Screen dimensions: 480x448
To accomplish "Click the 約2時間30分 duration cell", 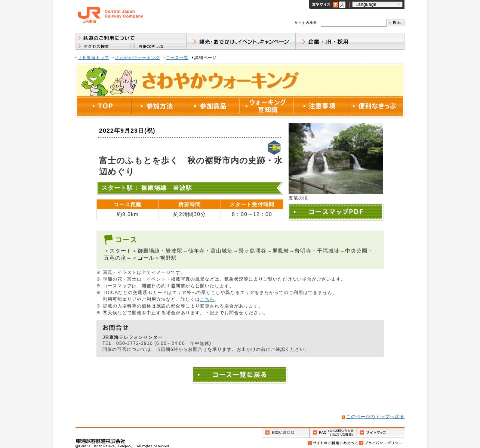I will tap(190, 214).
